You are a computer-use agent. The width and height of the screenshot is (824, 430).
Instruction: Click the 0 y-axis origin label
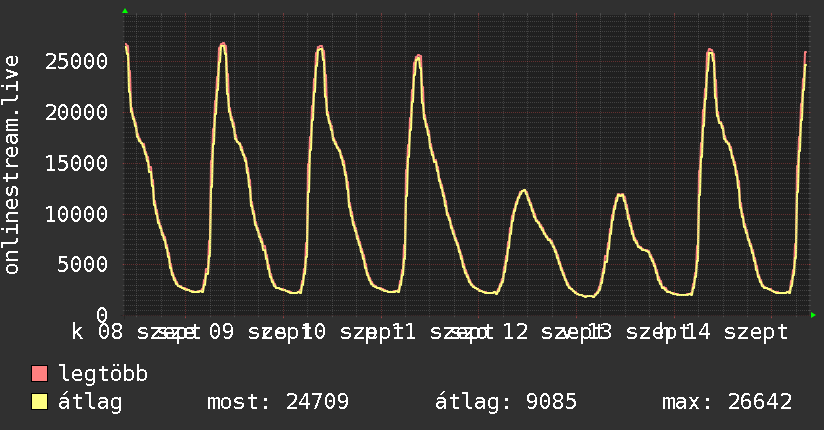click(102, 315)
